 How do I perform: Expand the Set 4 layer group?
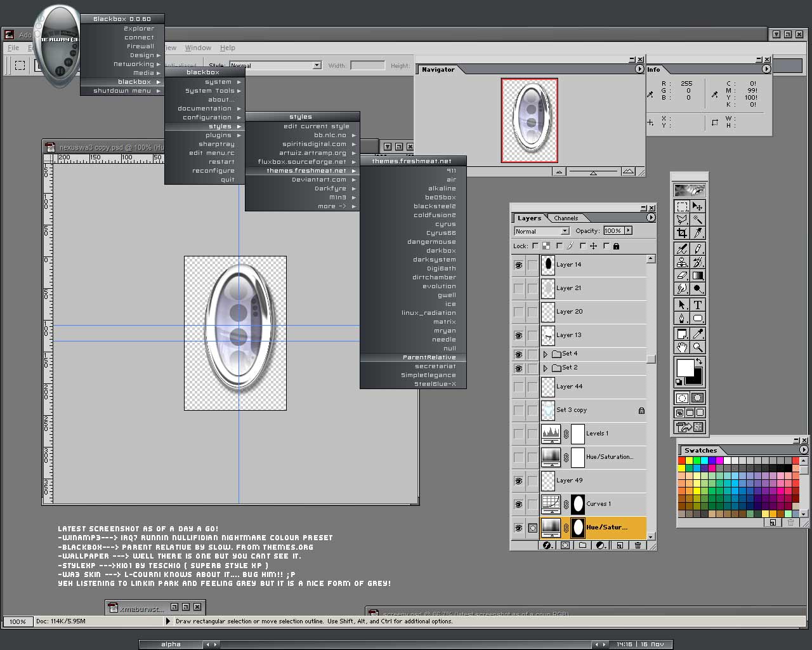click(x=545, y=354)
